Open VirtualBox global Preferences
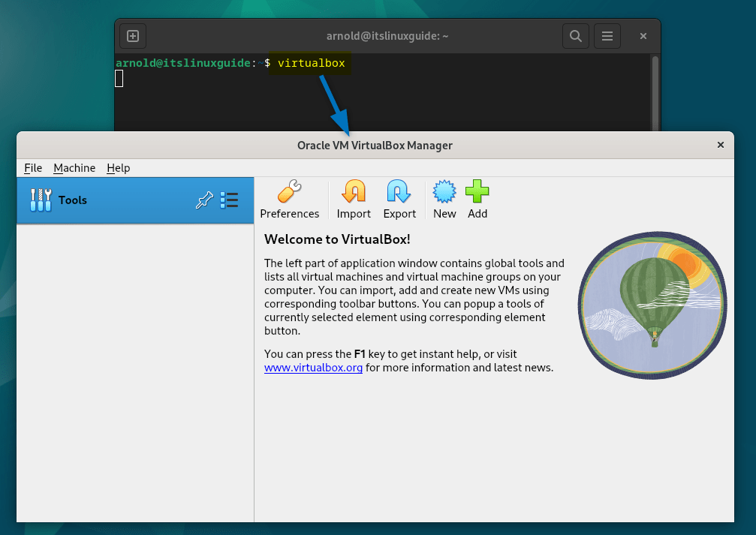The height and width of the screenshot is (535, 756). pos(289,199)
